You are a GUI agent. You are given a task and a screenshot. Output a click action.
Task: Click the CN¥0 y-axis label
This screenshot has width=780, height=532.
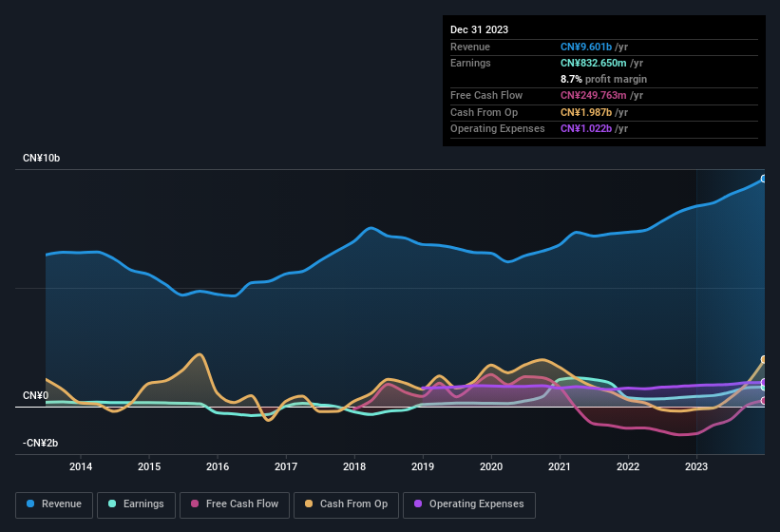[36, 395]
